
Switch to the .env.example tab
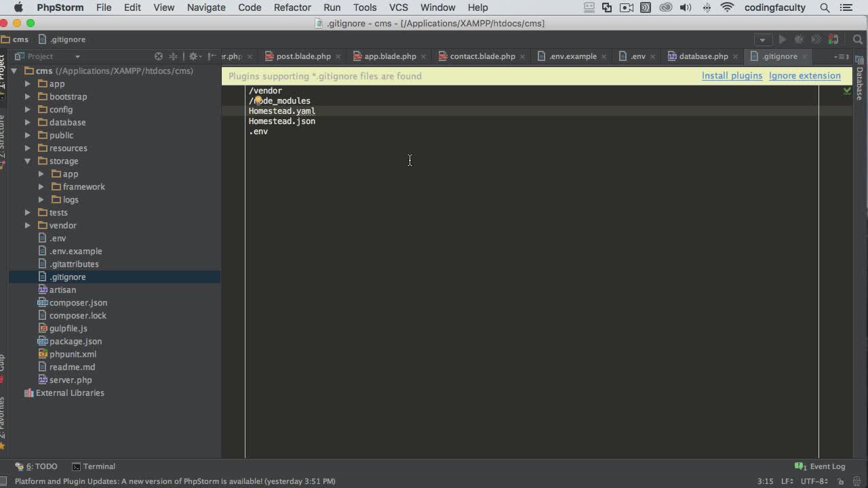(x=573, y=56)
